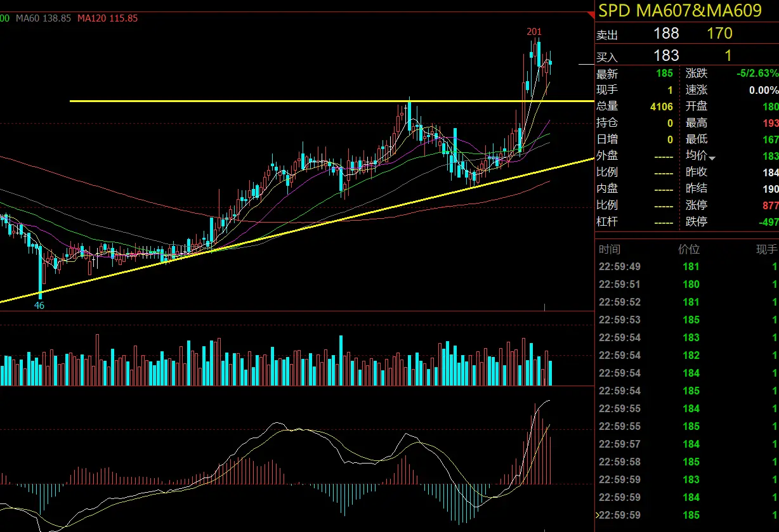Click the 46 low price marker
This screenshot has height=532, width=779.
coord(39,306)
